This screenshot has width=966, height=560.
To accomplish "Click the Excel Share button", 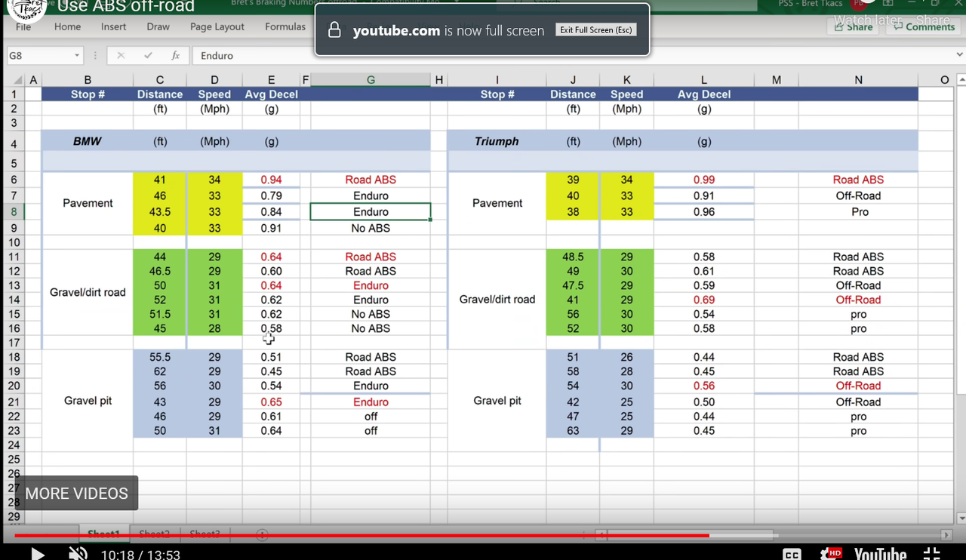I will point(853,26).
